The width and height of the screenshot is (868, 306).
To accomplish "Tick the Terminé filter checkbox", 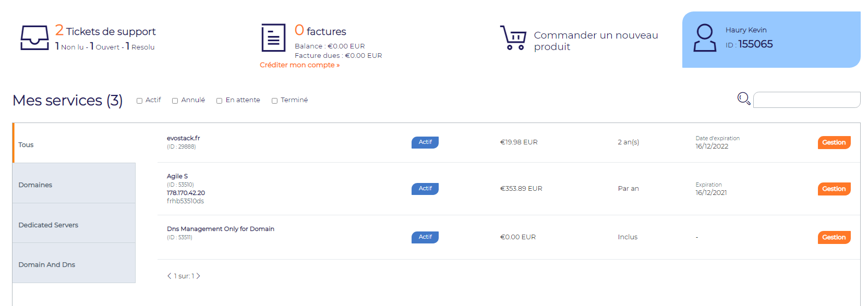I will [274, 101].
